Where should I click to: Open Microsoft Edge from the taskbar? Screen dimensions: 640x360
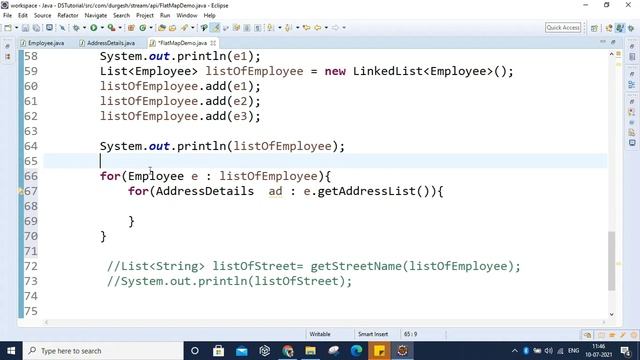point(356,351)
